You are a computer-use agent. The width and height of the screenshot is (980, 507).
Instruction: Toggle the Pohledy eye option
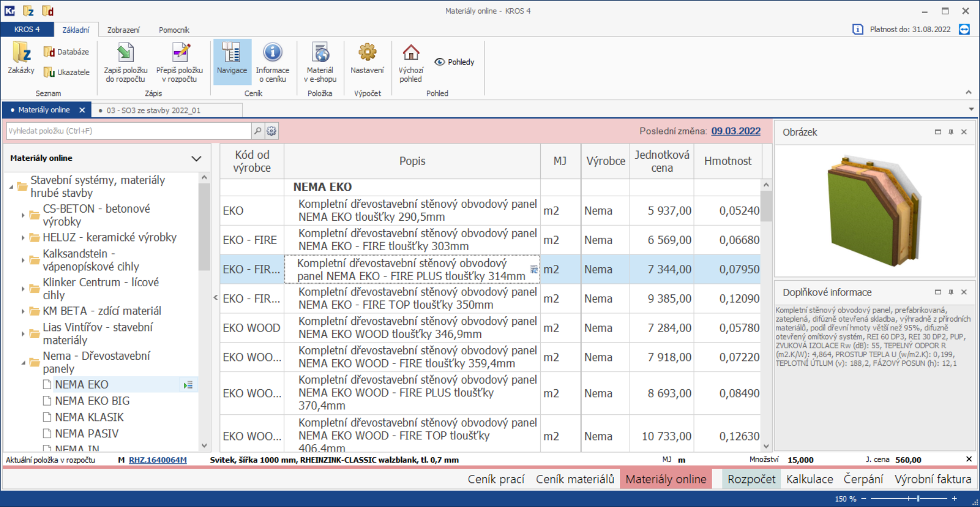(455, 62)
